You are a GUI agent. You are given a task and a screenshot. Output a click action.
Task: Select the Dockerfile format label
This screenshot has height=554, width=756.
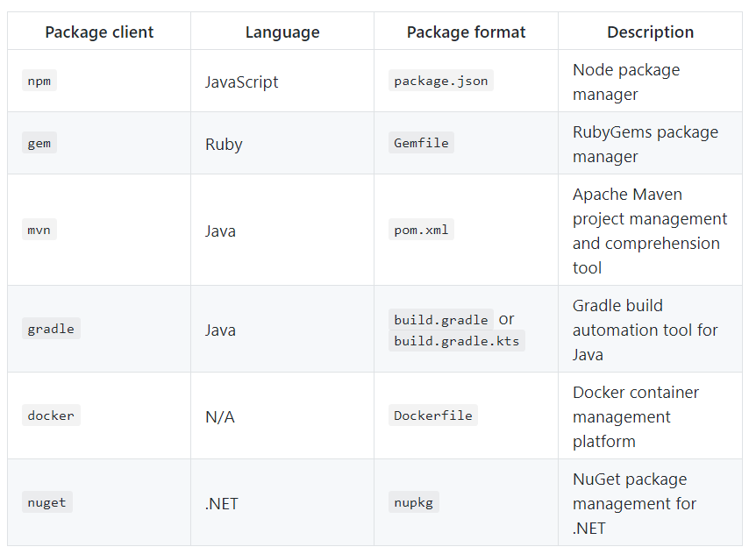click(x=433, y=415)
